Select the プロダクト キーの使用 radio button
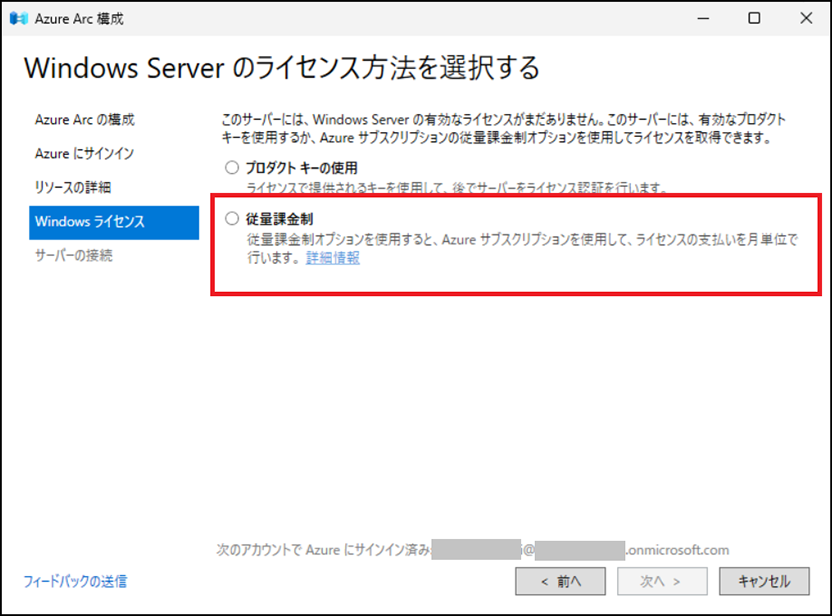 coord(232,168)
